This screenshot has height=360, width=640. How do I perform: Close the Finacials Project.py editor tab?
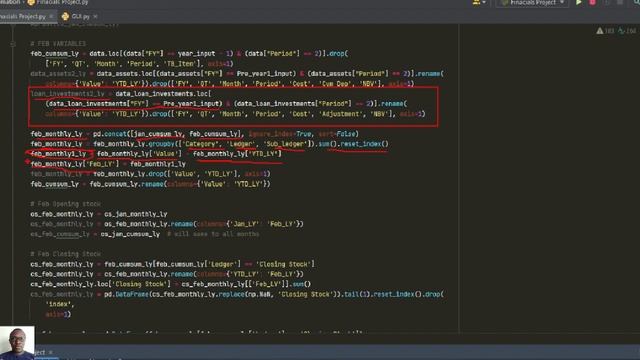51,16
